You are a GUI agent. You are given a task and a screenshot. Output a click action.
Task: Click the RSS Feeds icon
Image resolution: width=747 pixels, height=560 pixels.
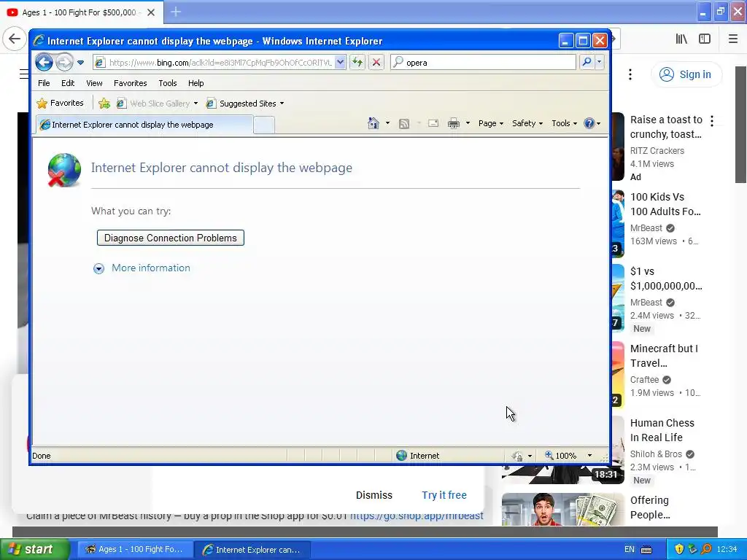(x=404, y=124)
